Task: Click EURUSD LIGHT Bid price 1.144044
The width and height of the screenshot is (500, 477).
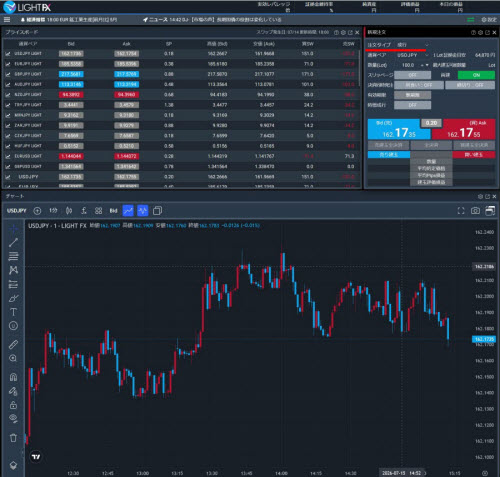Action: coord(71,156)
